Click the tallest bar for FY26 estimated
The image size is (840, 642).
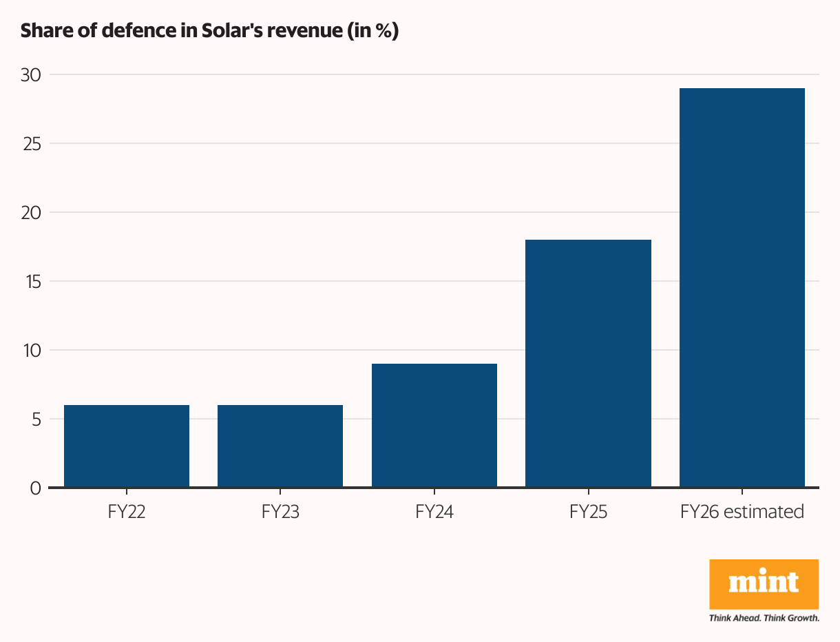(742, 288)
